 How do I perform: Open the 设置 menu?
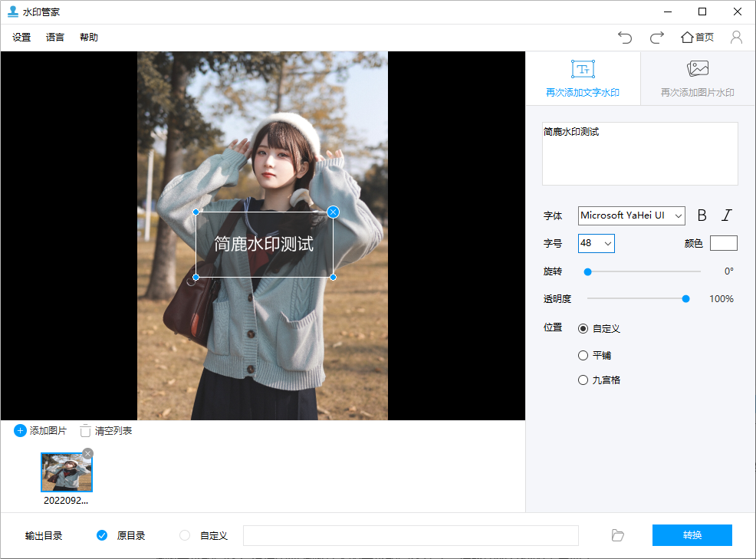[x=21, y=37]
